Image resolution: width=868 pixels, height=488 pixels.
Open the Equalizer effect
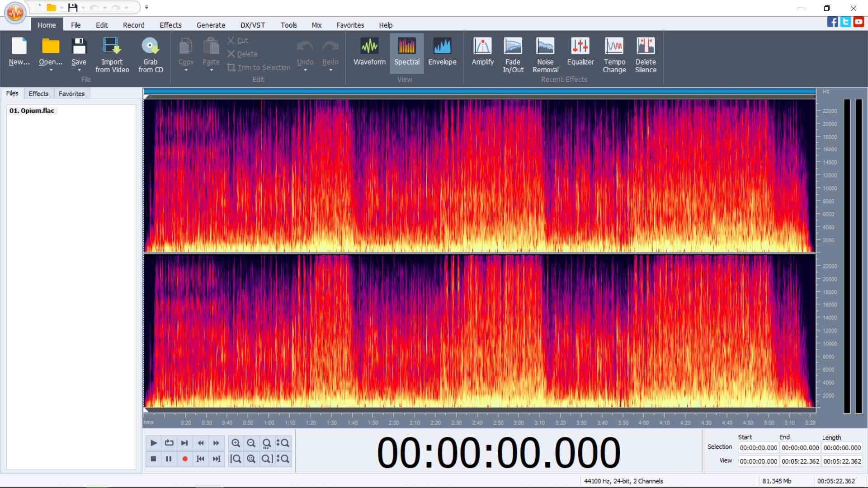(580, 53)
